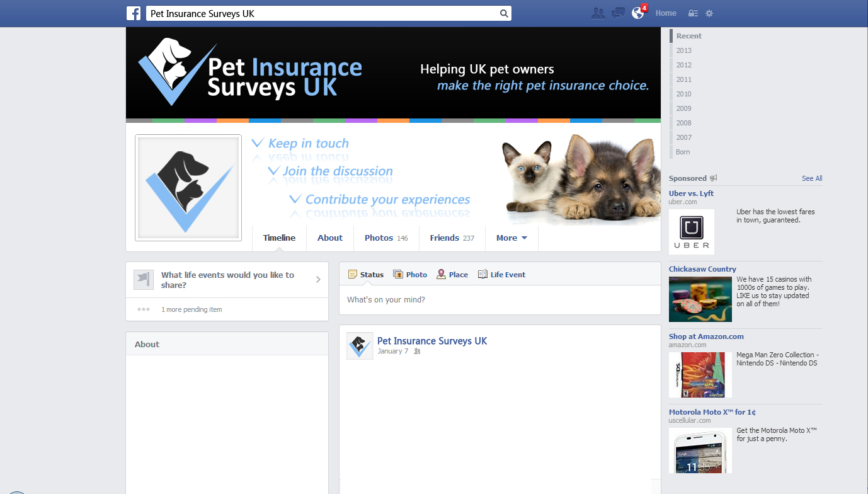Click the post author avatar thumbnail
This screenshot has width=868, height=494.
click(x=360, y=346)
